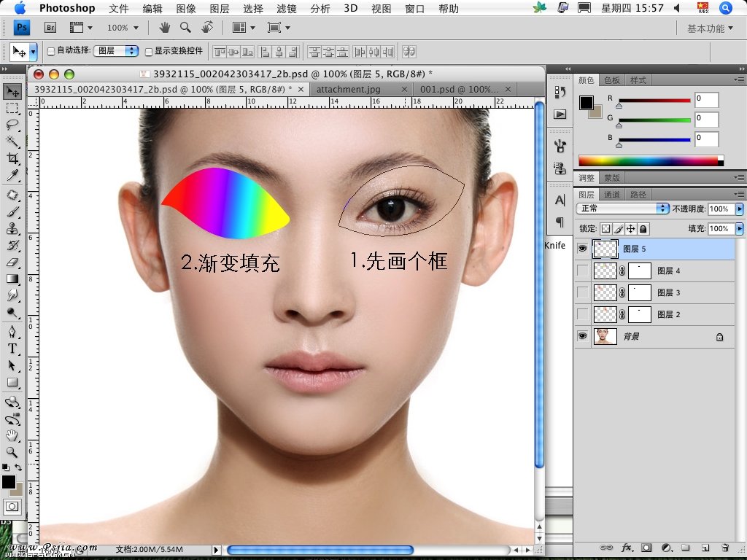Select the Type tool
The image size is (747, 560).
point(12,349)
